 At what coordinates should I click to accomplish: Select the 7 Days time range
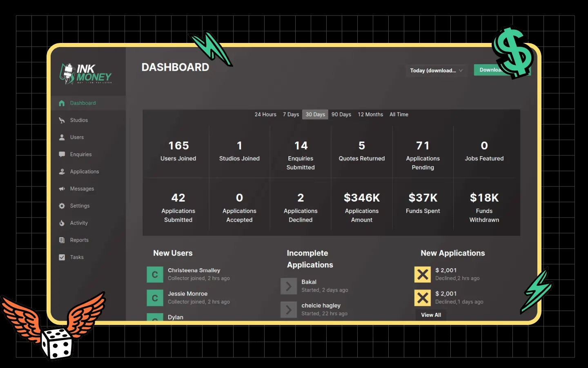[x=291, y=114]
